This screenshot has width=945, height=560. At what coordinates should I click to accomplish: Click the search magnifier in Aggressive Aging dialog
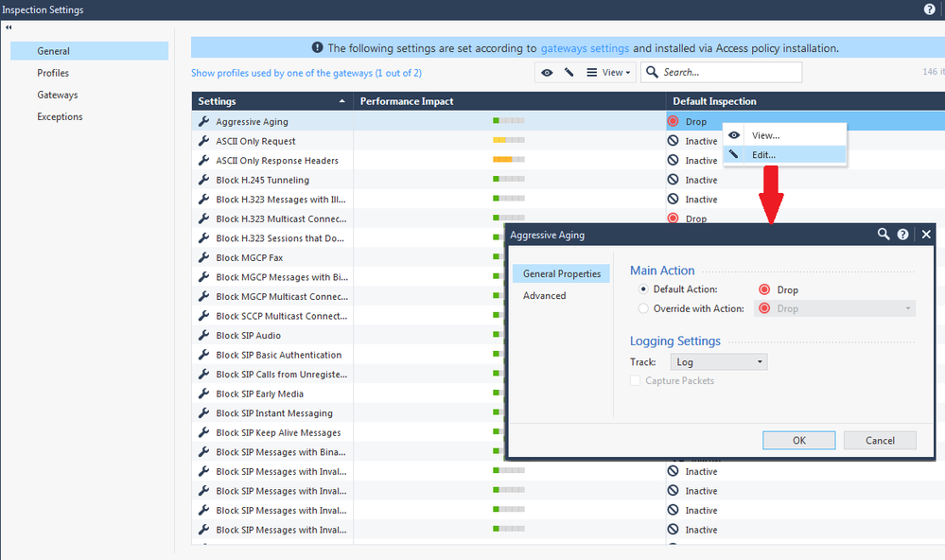[x=884, y=234]
